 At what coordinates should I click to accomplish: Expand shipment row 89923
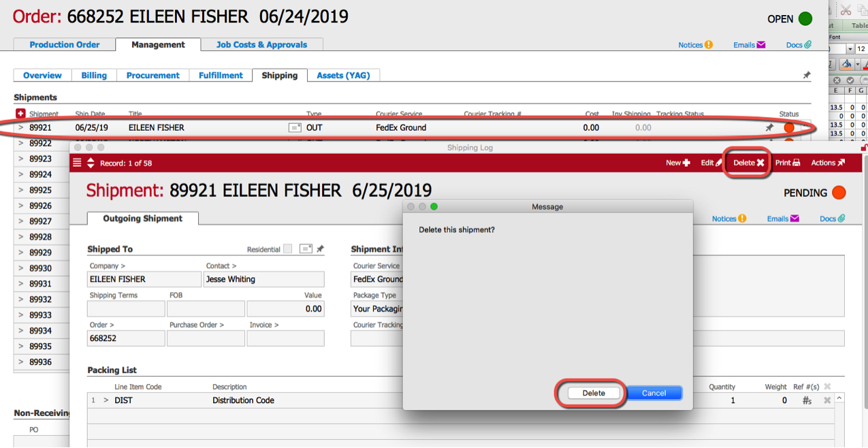[20, 159]
